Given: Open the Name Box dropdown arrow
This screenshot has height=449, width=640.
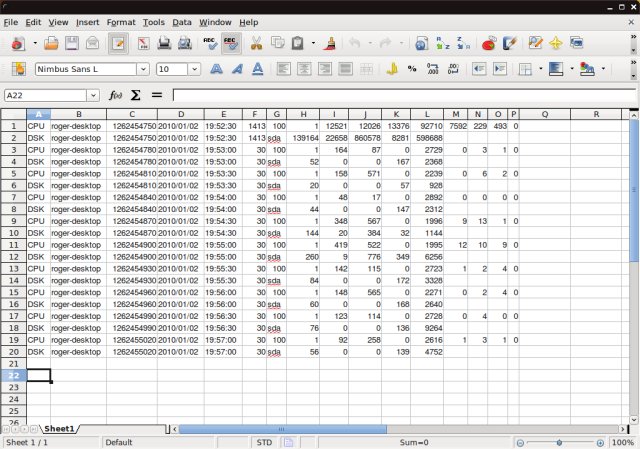Looking at the screenshot, I should [x=93, y=96].
